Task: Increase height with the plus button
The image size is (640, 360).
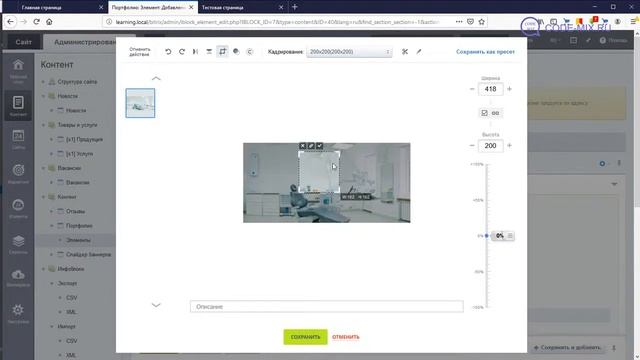Action: coord(509,146)
